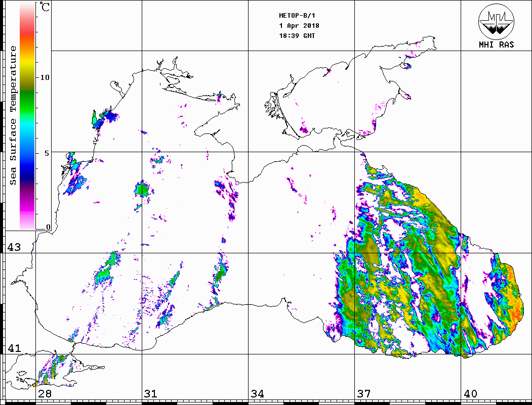
Task: Click the MHI RAS logo emblem
Action: tap(496, 21)
